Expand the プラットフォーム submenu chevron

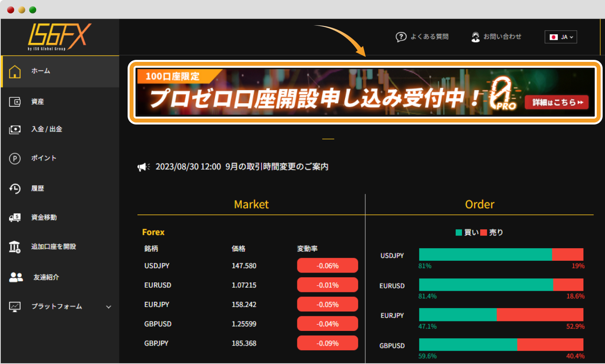pyautogui.click(x=109, y=307)
